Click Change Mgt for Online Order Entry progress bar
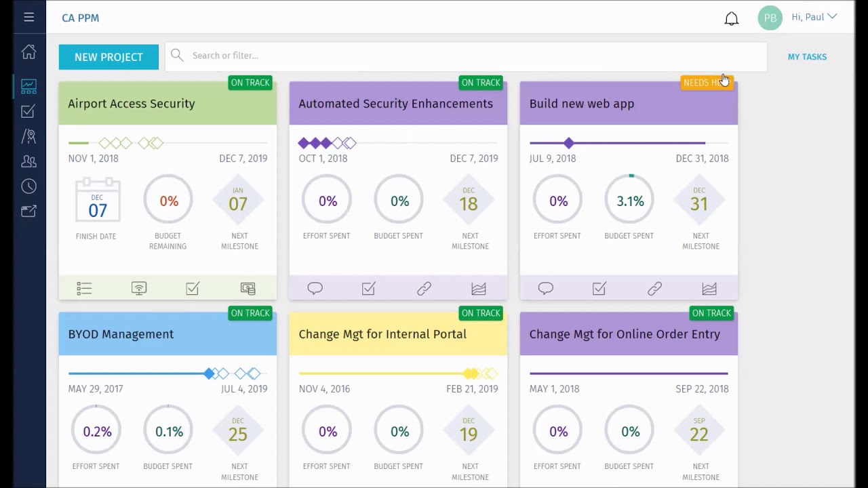 click(x=629, y=373)
